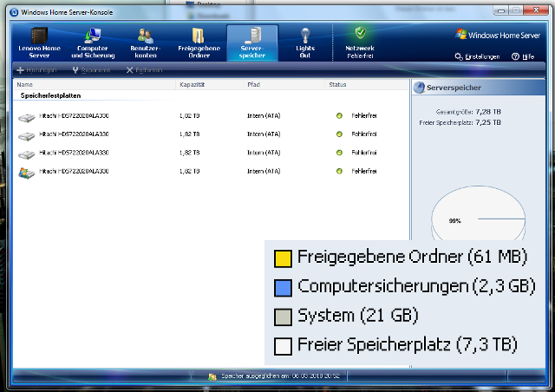Image resolution: width=555 pixels, height=392 pixels.
Task: Click the Reparieren toolbar button
Action: click(91, 70)
